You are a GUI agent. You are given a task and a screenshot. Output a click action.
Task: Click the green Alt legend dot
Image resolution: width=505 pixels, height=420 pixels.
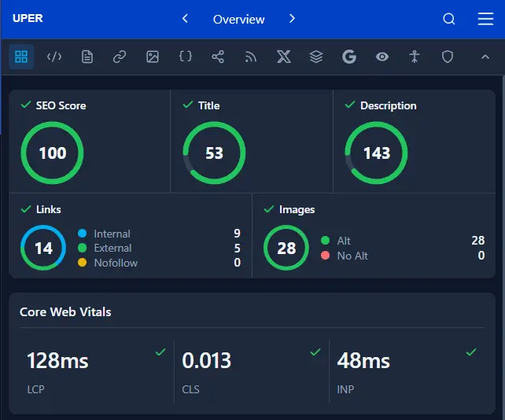pyautogui.click(x=326, y=240)
